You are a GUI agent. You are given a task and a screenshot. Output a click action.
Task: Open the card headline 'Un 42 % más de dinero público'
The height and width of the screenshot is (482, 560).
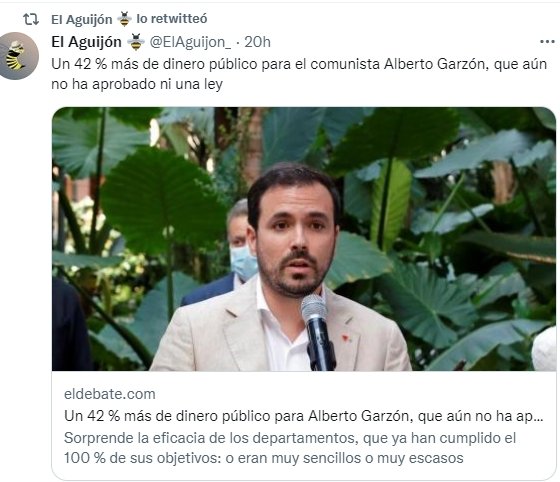coord(304,416)
